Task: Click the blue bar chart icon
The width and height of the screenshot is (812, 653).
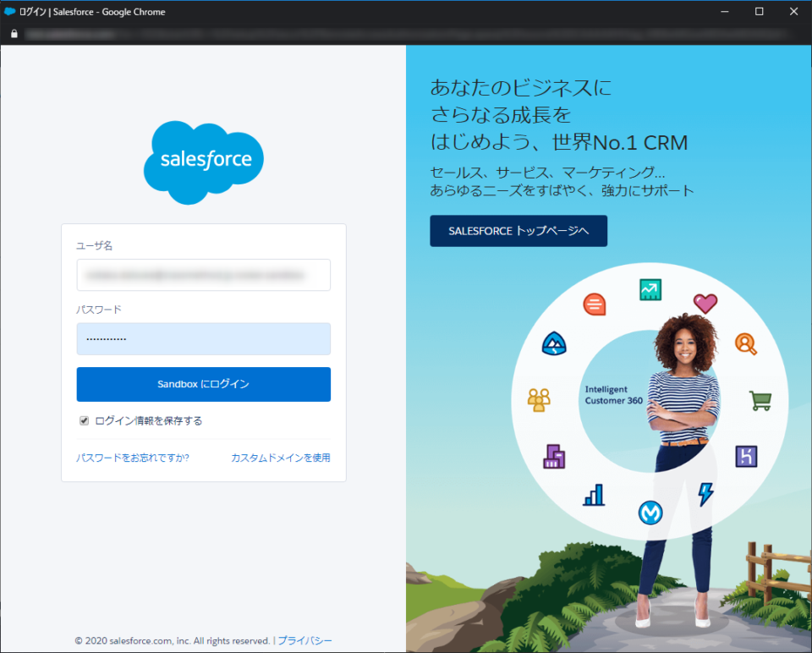Action: pyautogui.click(x=594, y=495)
